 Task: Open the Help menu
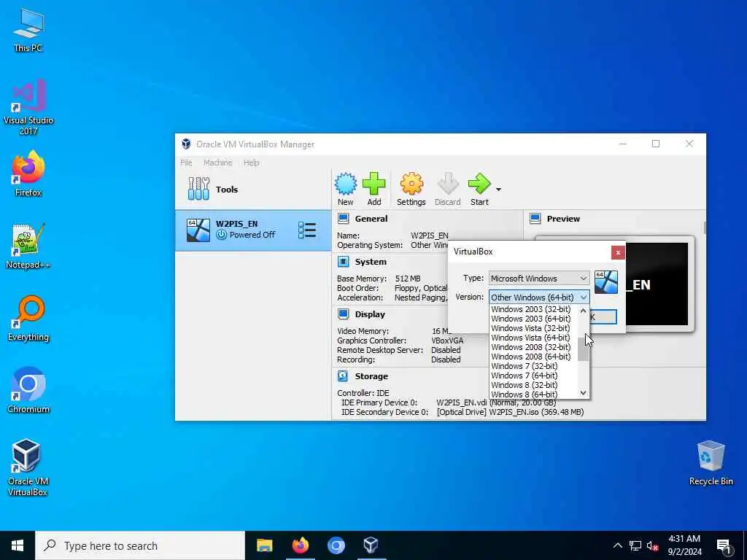(252, 163)
